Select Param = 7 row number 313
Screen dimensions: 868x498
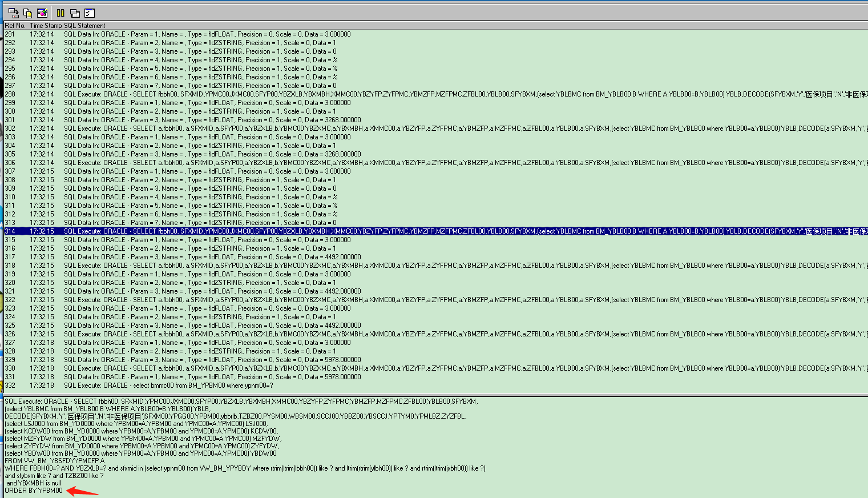coord(436,223)
